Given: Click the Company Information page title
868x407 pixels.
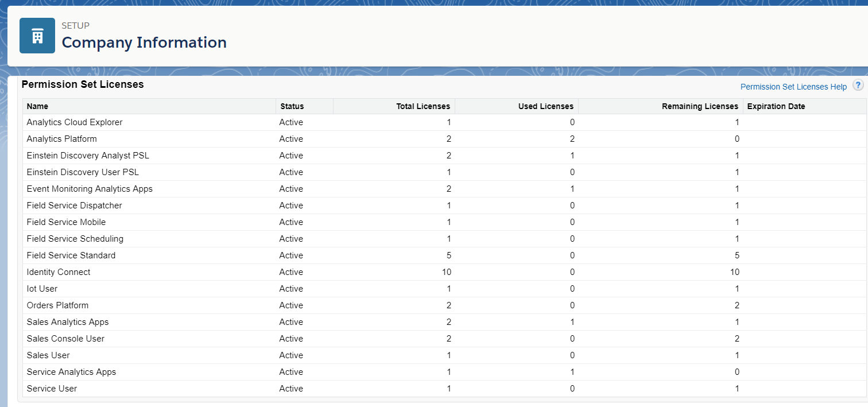Looking at the screenshot, I should tap(144, 42).
